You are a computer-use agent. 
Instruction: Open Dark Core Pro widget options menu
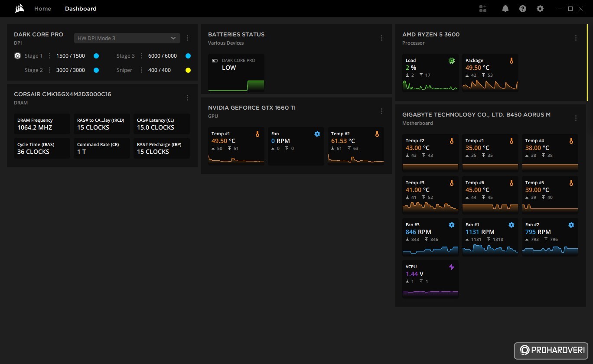point(187,38)
